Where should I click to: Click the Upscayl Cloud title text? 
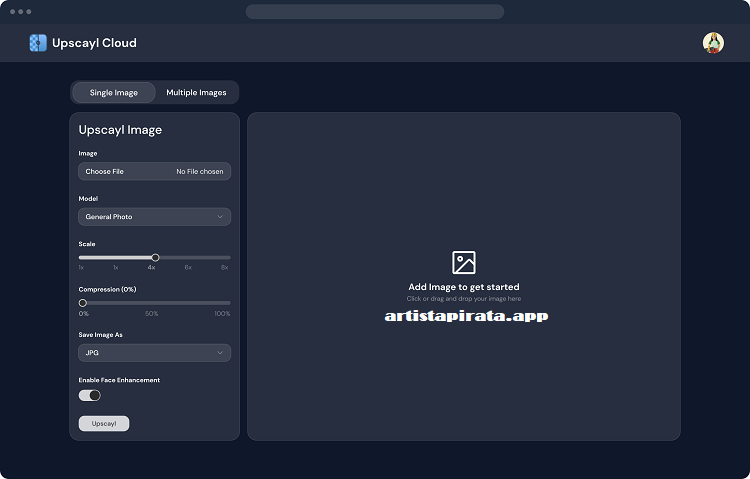click(94, 43)
